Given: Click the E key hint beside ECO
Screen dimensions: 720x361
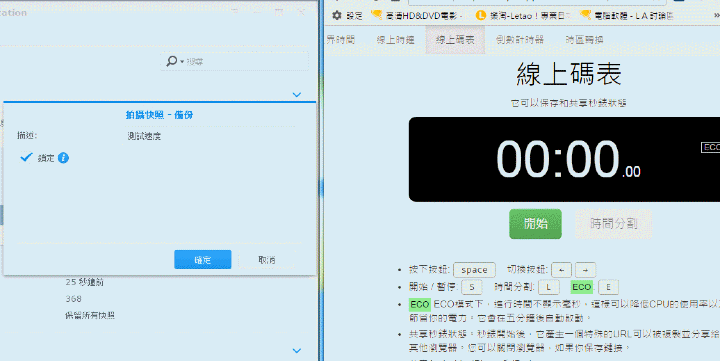Looking at the screenshot, I should (x=608, y=287).
